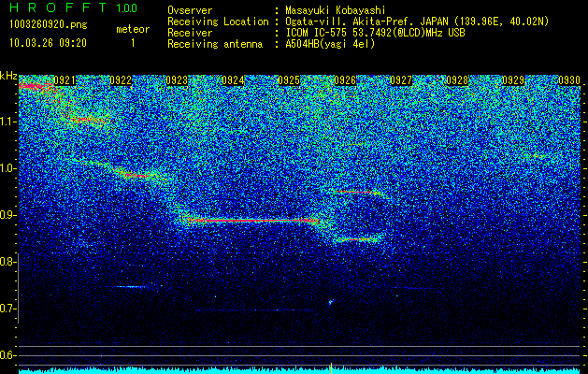Select the file name 1003260920.png
This screenshot has height=374, width=588.
click(x=49, y=25)
